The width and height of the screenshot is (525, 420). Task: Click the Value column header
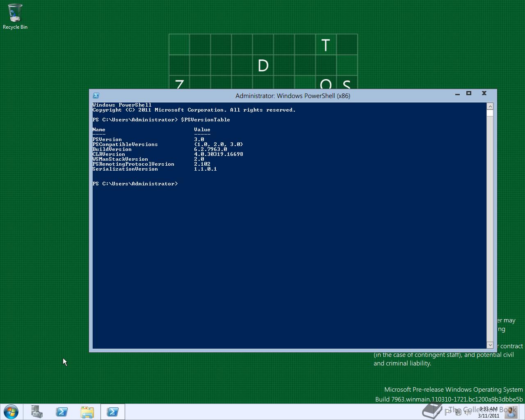[x=202, y=130]
